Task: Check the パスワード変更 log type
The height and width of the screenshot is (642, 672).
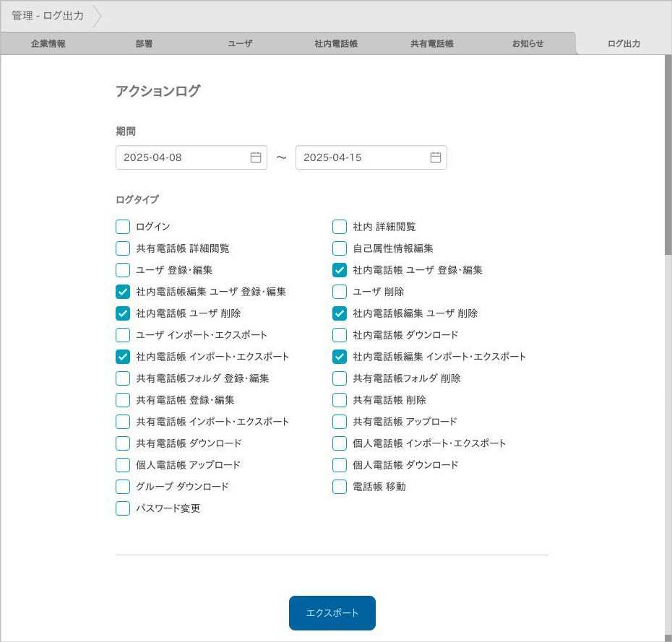Action: (123, 508)
